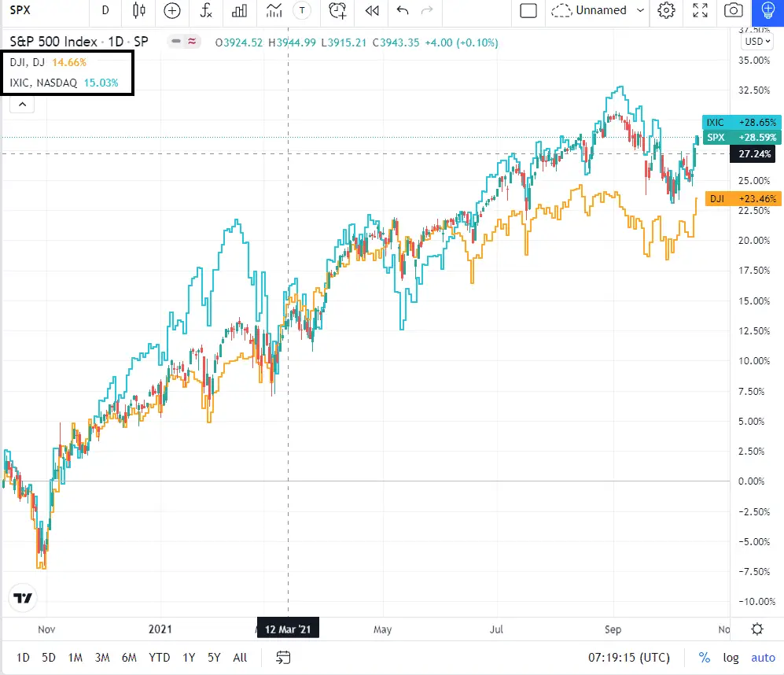Click the gray dash indicator beside SP
Image resolution: width=784 pixels, height=675 pixels.
(x=176, y=41)
